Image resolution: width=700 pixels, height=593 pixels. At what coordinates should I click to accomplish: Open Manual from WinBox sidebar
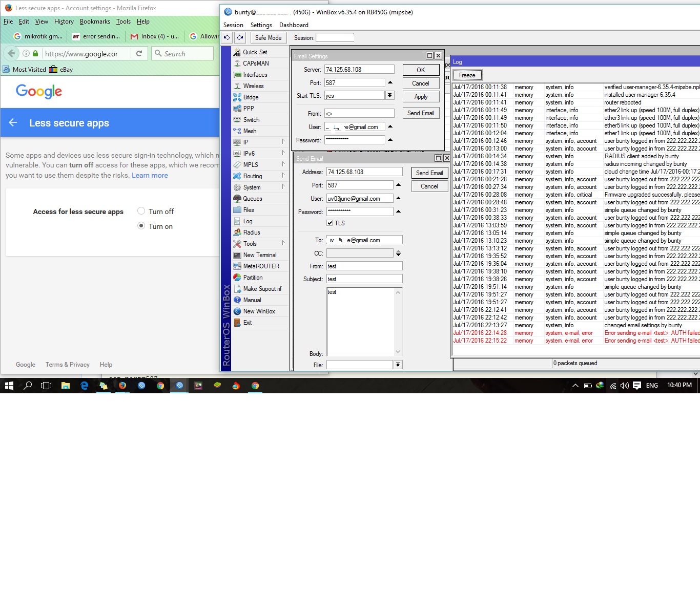coord(252,300)
